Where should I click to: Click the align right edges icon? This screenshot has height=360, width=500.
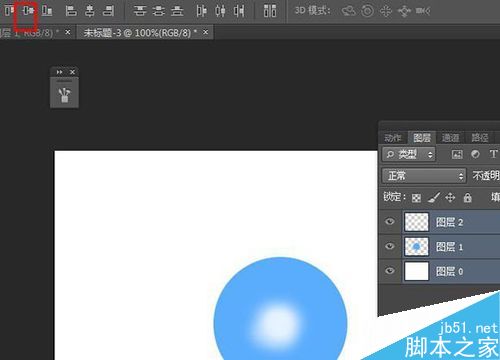[x=108, y=11]
